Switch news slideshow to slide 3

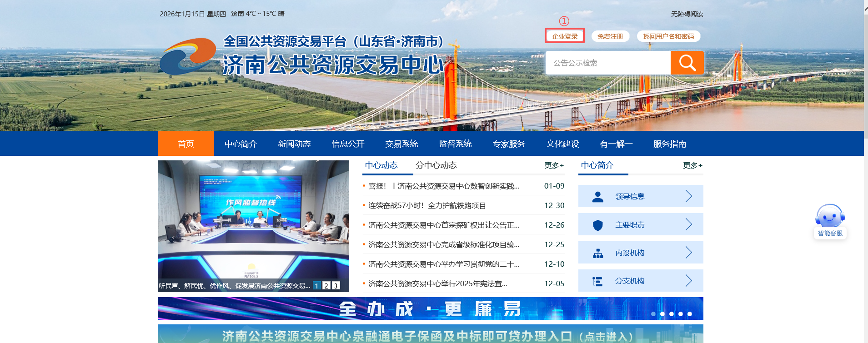336,286
